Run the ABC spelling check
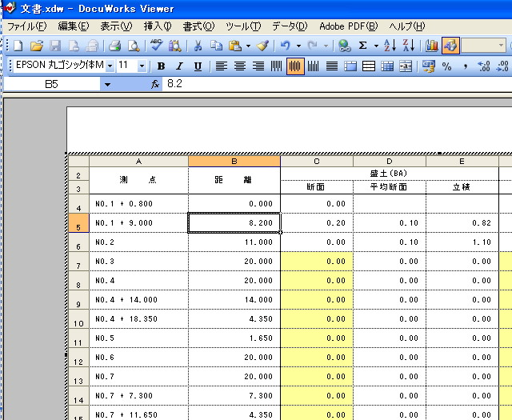Viewport: 512px width, 420px height. [157, 45]
